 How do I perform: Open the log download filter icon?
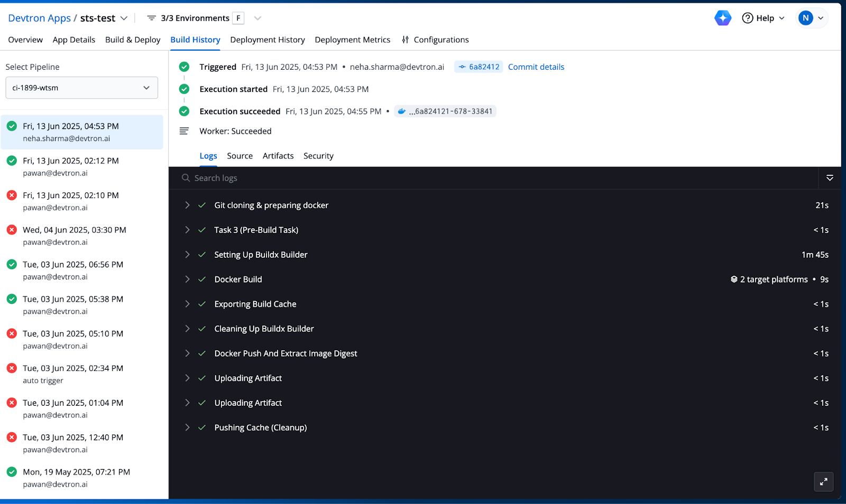pyautogui.click(x=830, y=178)
